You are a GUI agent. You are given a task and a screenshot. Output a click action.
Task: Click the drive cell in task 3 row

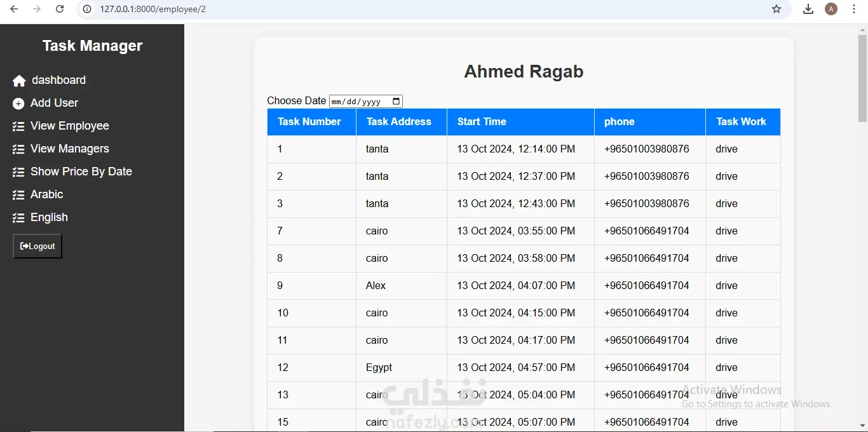(x=743, y=204)
